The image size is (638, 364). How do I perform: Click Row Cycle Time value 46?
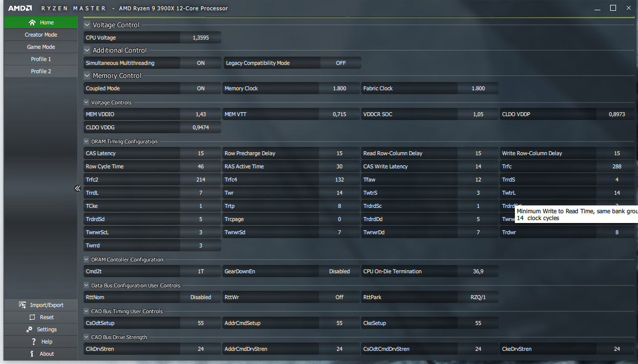coord(201,166)
